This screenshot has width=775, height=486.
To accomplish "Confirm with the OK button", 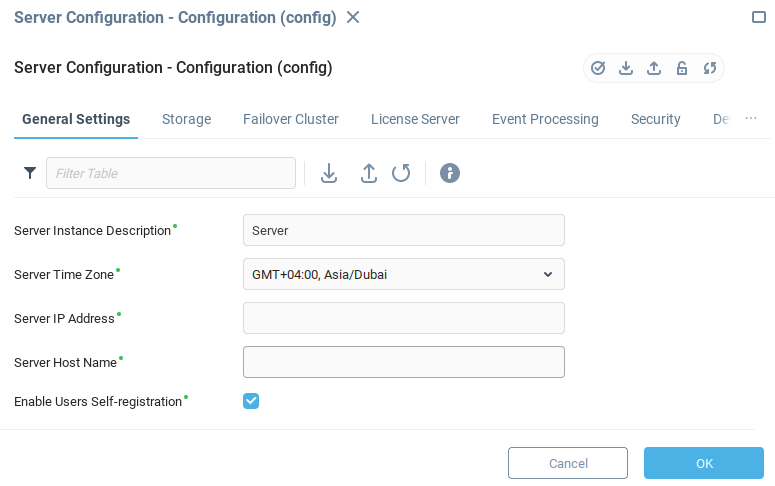I will [704, 463].
